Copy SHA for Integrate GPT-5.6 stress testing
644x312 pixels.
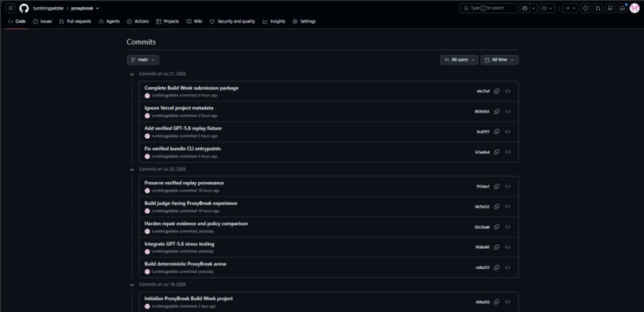point(496,247)
